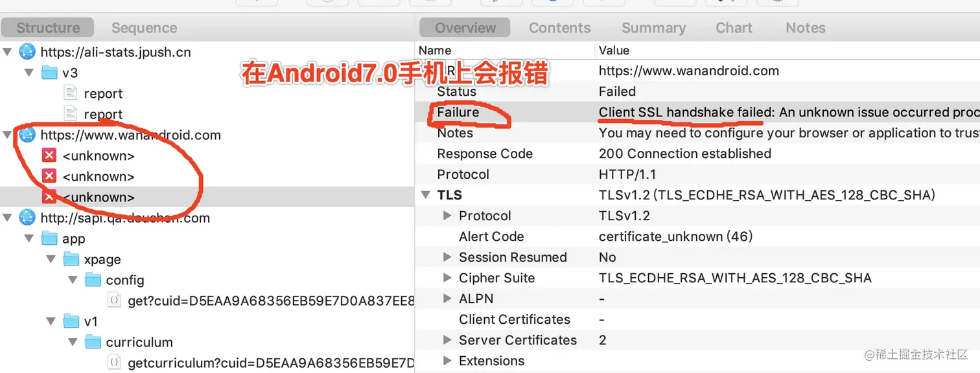
Task: Select the globe icon for sapi.qa host
Action: click(x=26, y=218)
